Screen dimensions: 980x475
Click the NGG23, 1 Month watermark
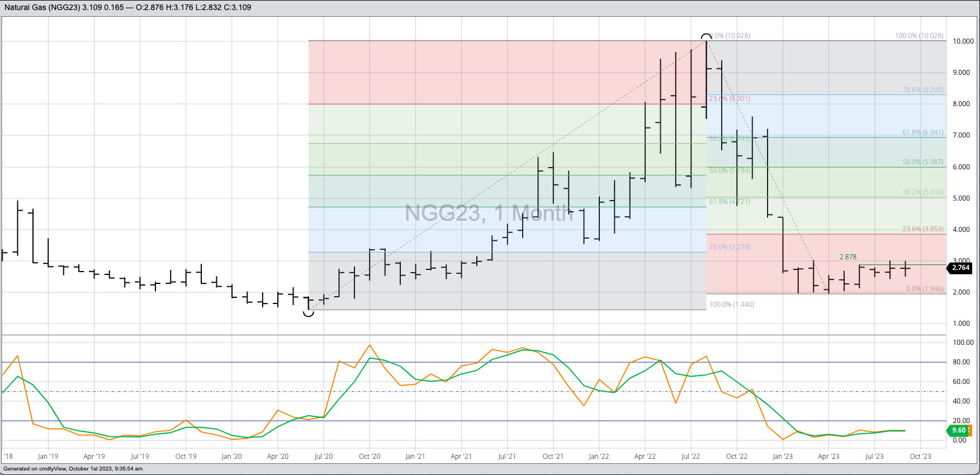point(489,213)
